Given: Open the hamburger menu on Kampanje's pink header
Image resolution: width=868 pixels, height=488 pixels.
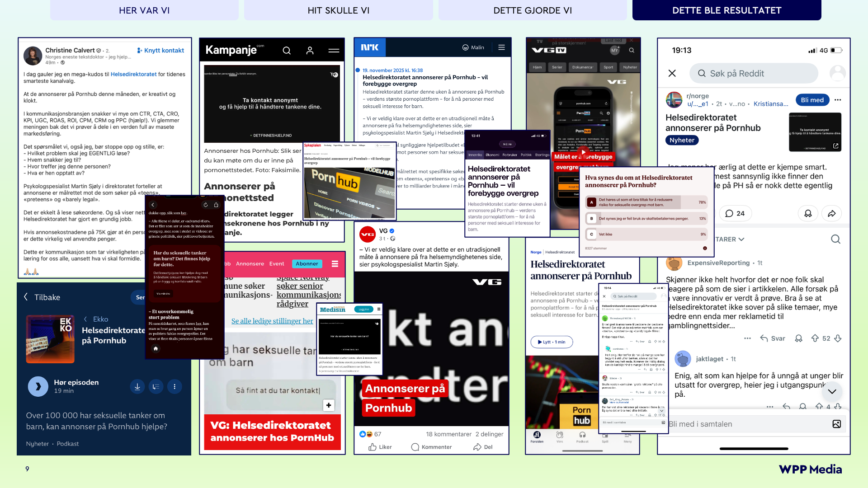Looking at the screenshot, I should (335, 264).
